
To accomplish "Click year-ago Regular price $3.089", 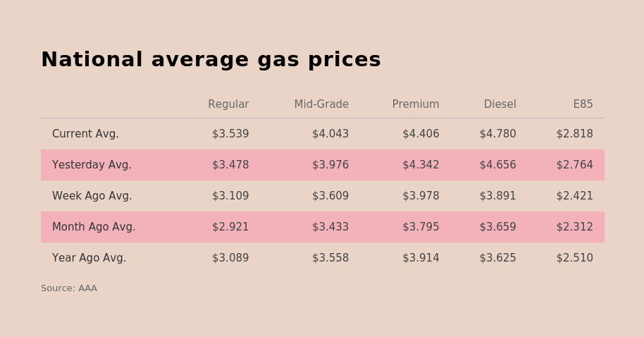I will (230, 258).
